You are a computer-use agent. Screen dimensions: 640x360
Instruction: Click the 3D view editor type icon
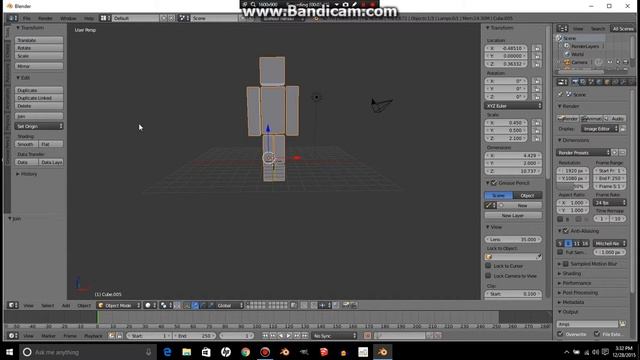click(x=12, y=305)
